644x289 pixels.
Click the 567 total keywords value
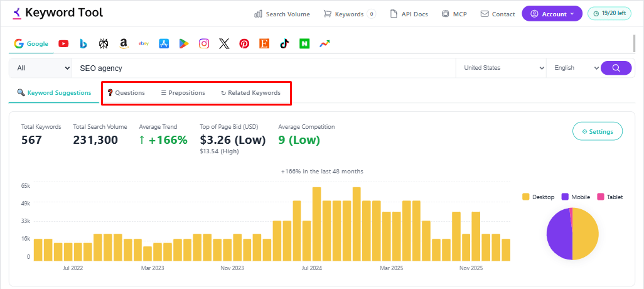coord(31,139)
